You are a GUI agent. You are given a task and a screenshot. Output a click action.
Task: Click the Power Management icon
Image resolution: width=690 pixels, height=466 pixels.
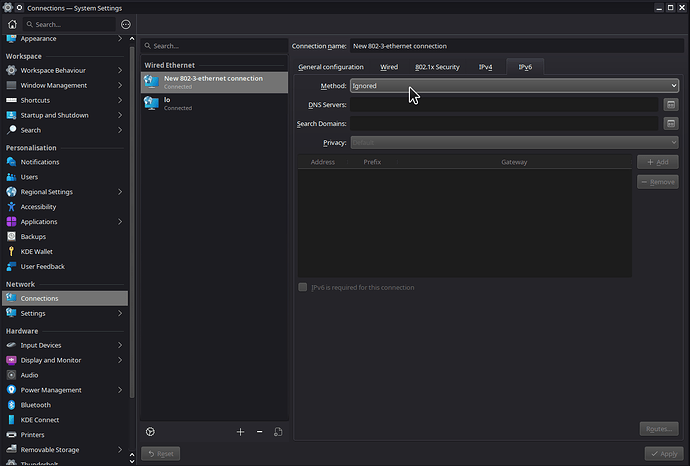(11, 390)
